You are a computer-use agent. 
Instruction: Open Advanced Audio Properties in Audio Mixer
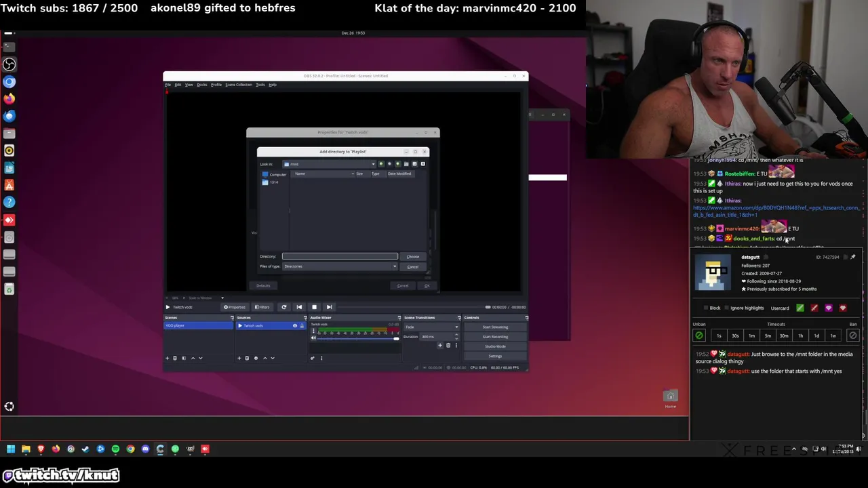pos(313,358)
